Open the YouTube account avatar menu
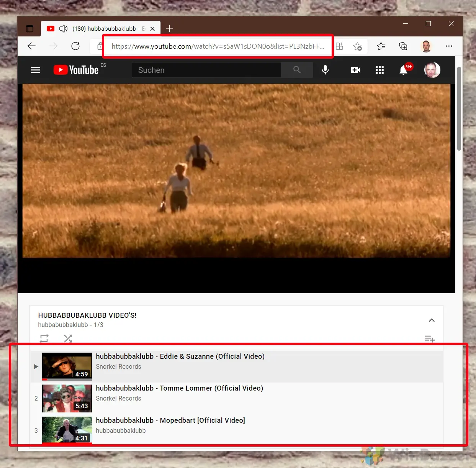This screenshot has height=468, width=476. 432,70
